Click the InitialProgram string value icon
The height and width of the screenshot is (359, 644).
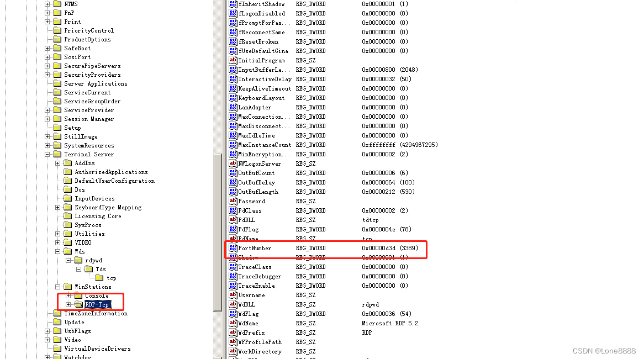233,61
